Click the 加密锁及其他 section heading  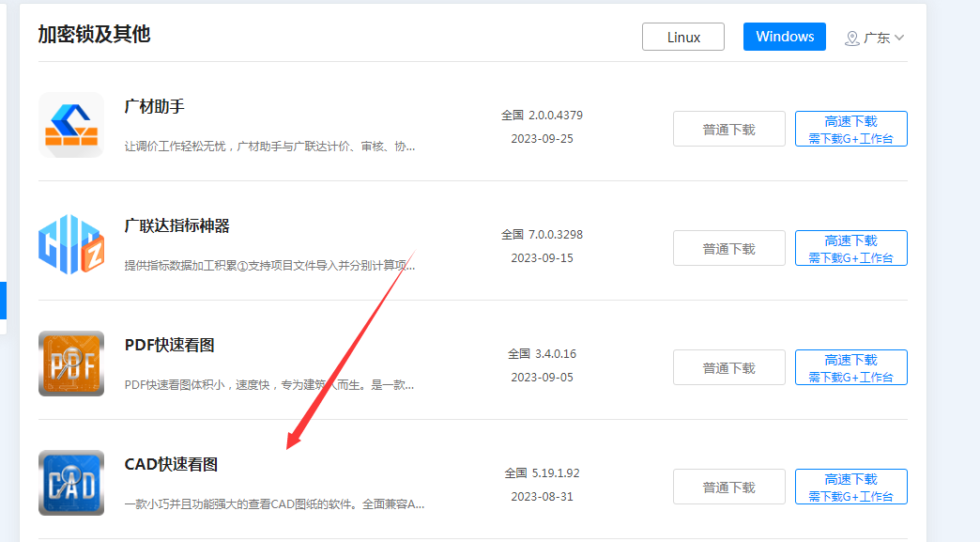click(94, 35)
